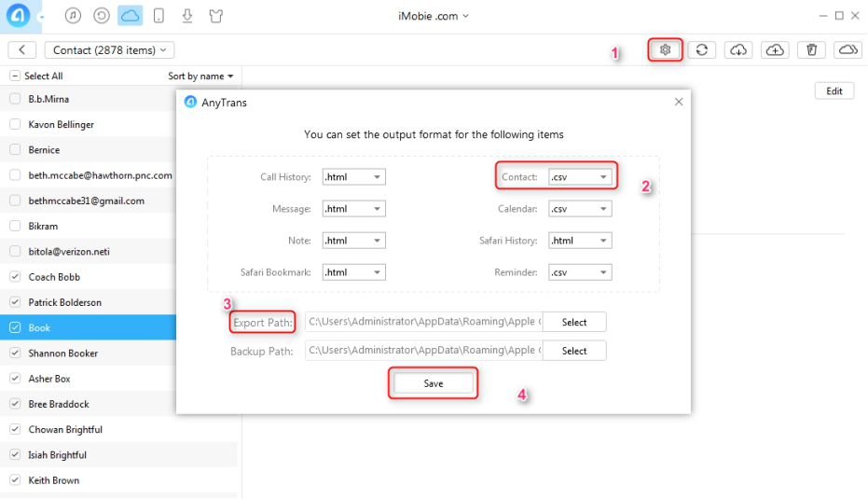Click the Backup Path text field
This screenshot has height=499, width=868.
pos(424,351)
